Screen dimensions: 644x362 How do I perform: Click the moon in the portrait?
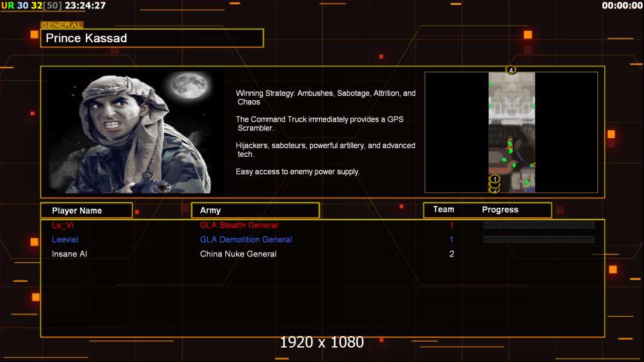tap(190, 86)
